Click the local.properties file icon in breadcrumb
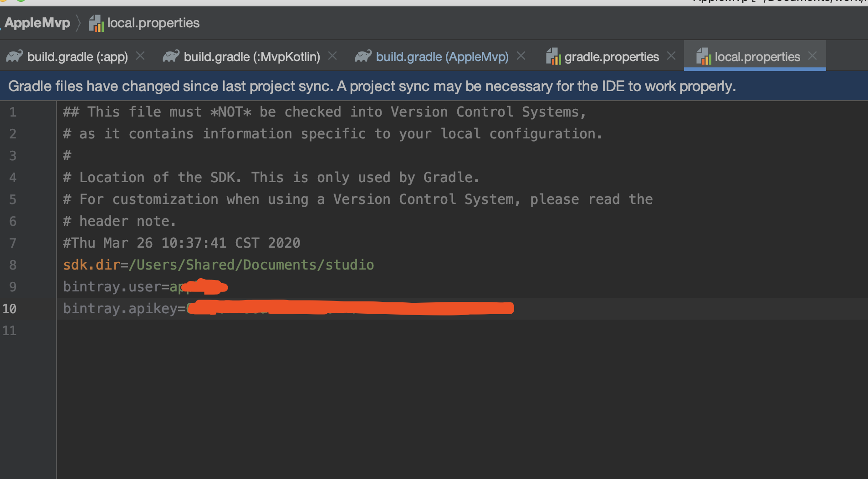Viewport: 868px width, 479px height. click(96, 23)
